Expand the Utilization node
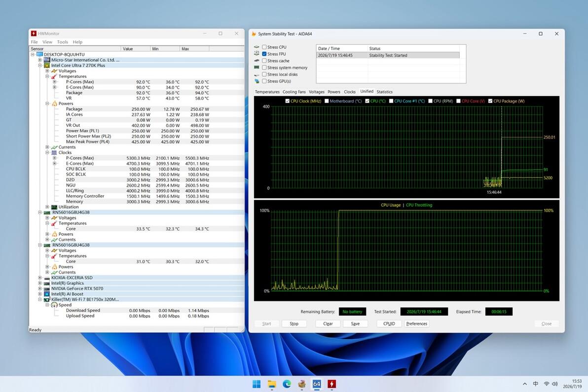 47,207
